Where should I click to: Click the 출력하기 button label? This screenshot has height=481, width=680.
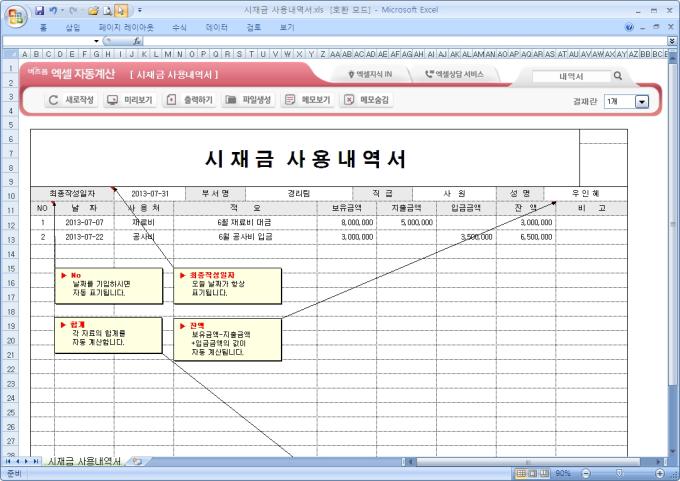[x=198, y=100]
